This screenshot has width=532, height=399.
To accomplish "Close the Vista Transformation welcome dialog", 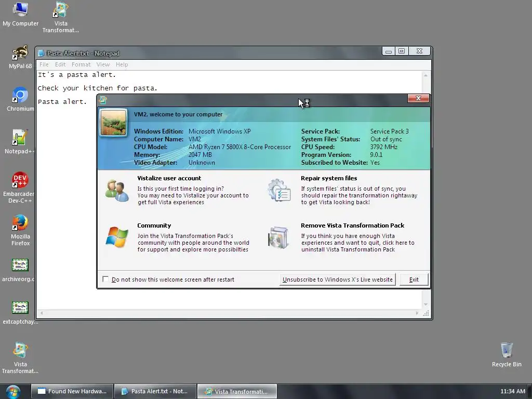I will click(418, 98).
